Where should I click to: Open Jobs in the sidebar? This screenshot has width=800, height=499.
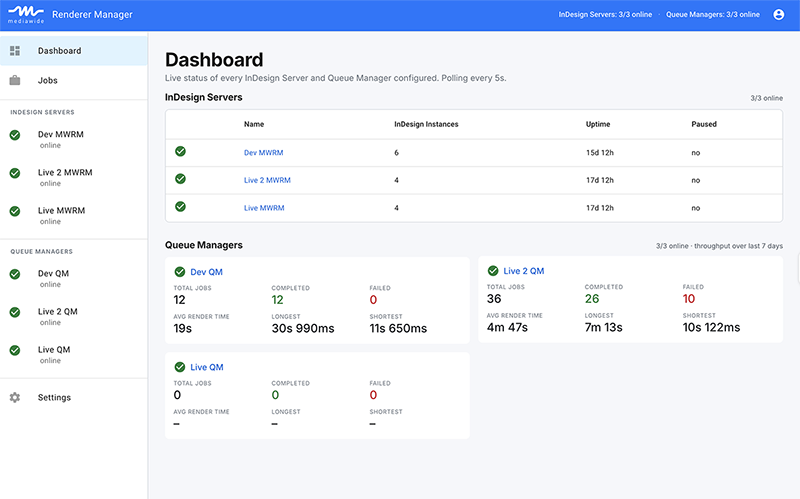(73, 80)
